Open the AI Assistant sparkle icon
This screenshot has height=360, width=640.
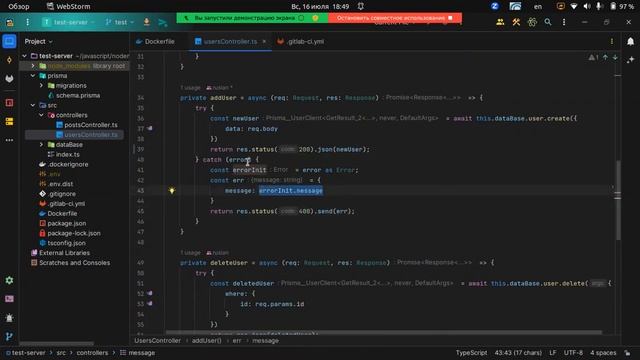pos(631,60)
